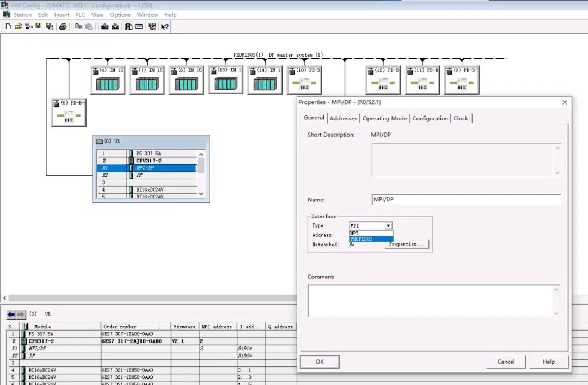The width and height of the screenshot is (588, 385).
Task: Toggle the hardware Catalog icon
Action: [128, 27]
